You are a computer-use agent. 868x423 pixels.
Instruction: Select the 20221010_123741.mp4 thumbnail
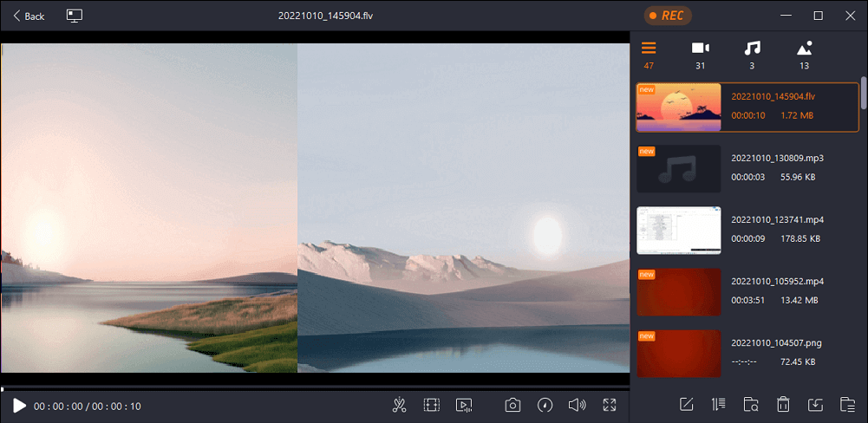pos(679,230)
